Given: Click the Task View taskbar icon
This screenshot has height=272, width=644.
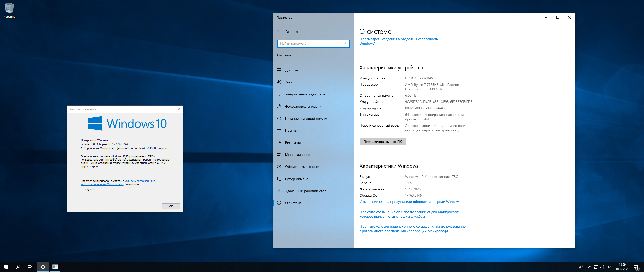Looking at the screenshot, I should (30, 267).
